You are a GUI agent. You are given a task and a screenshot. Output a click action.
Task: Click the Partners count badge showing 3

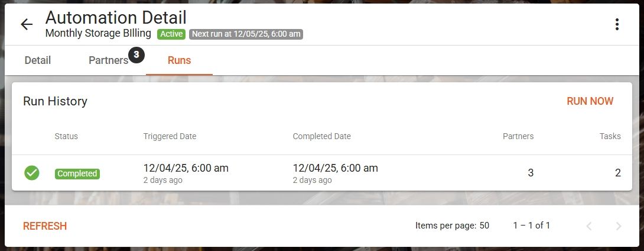click(136, 54)
